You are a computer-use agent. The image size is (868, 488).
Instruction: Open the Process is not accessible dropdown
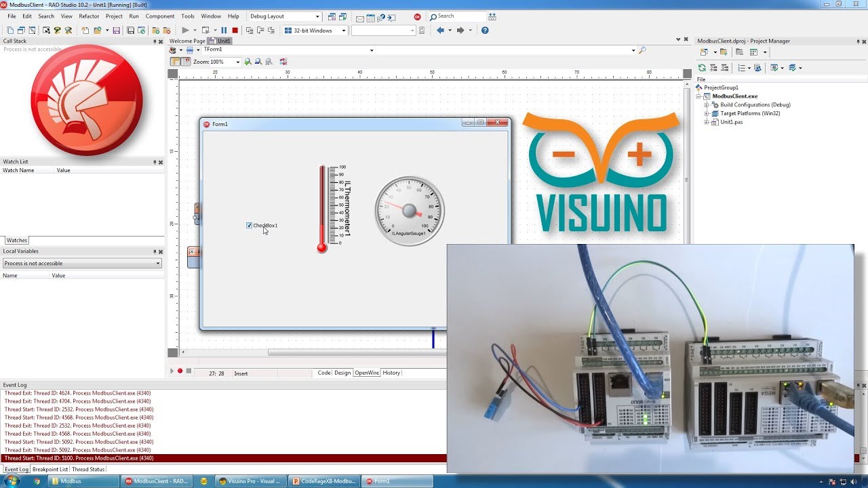click(158, 263)
